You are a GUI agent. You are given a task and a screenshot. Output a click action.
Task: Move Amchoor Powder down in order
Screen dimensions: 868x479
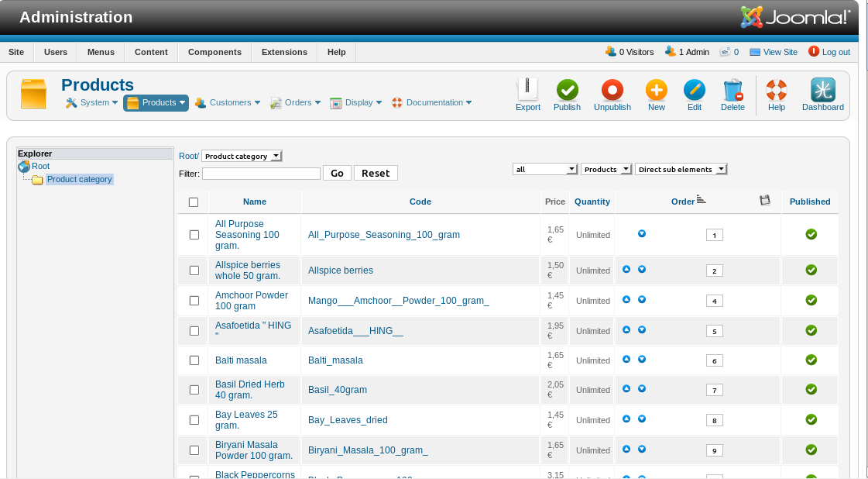click(642, 299)
